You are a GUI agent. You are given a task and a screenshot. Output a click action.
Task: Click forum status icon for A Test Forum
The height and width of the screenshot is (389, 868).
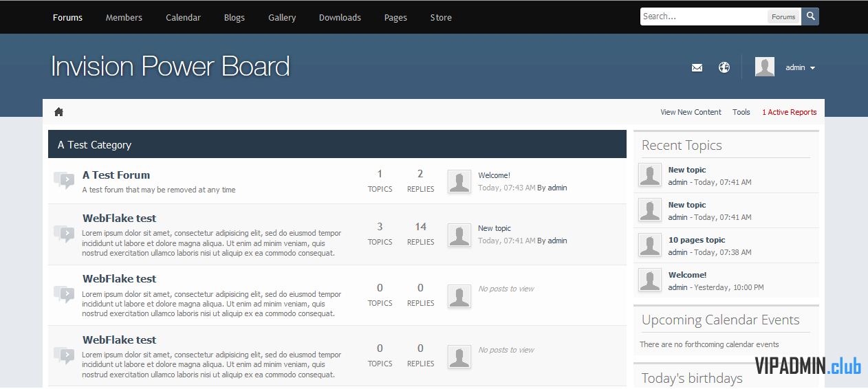pyautogui.click(x=64, y=181)
